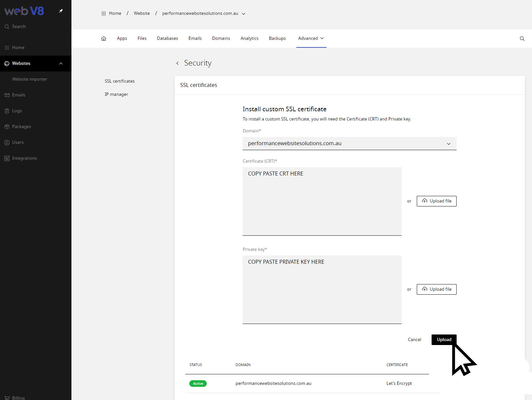
Task: Collapse the Websites sidebar section
Action: click(x=61, y=64)
